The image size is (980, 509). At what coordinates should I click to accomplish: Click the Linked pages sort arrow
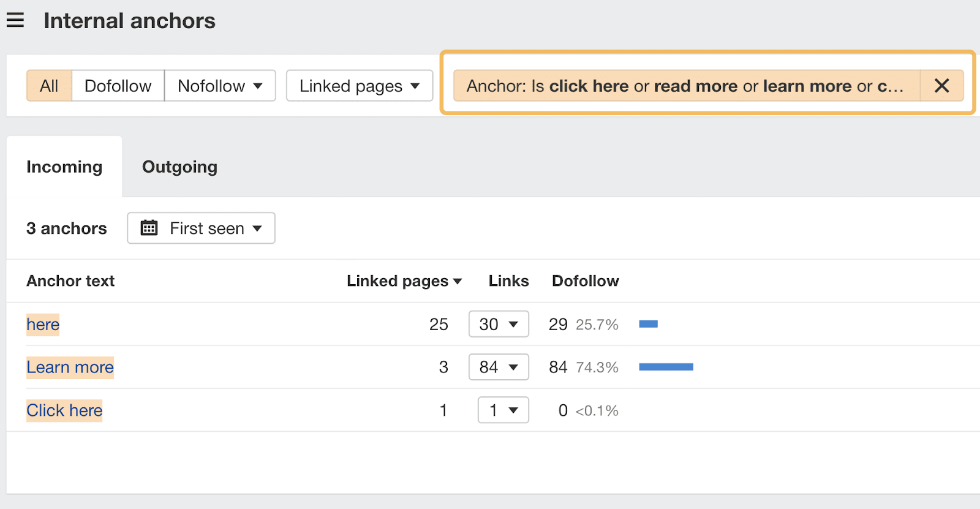coord(458,281)
